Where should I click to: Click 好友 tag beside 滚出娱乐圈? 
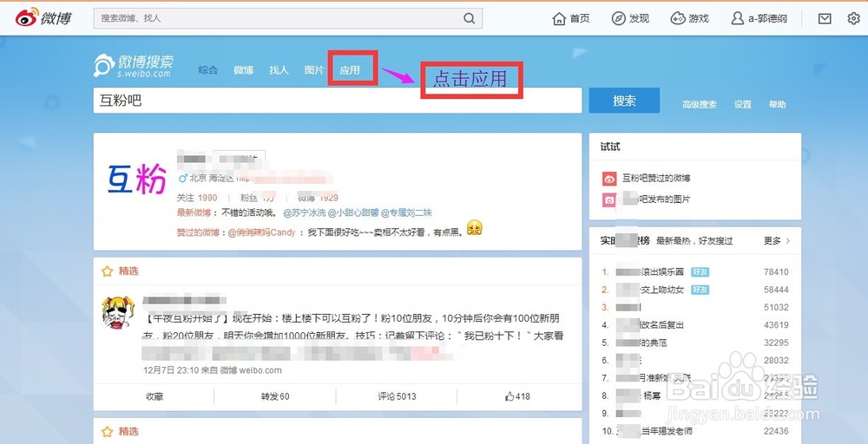click(x=700, y=272)
